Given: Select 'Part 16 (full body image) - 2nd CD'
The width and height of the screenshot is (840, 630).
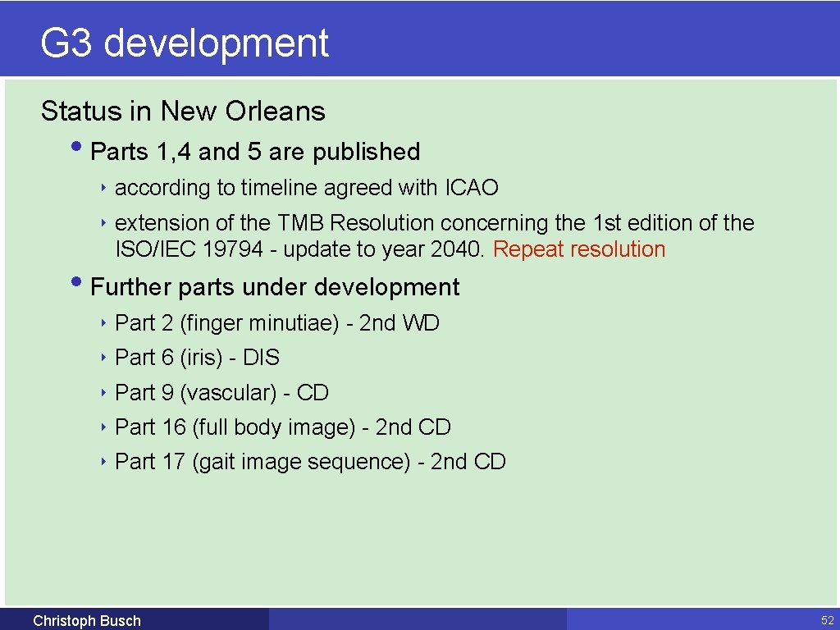Looking at the screenshot, I should tap(283, 427).
